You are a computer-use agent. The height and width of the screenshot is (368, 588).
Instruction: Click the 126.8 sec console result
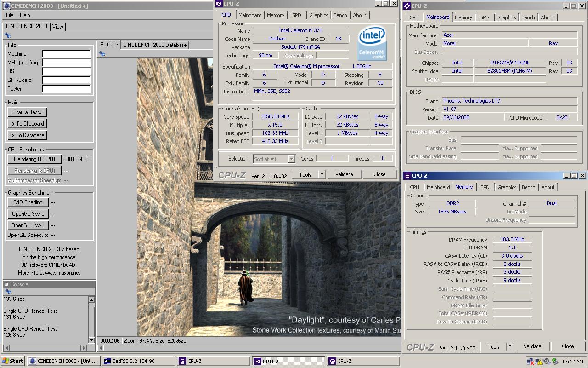tap(14, 335)
